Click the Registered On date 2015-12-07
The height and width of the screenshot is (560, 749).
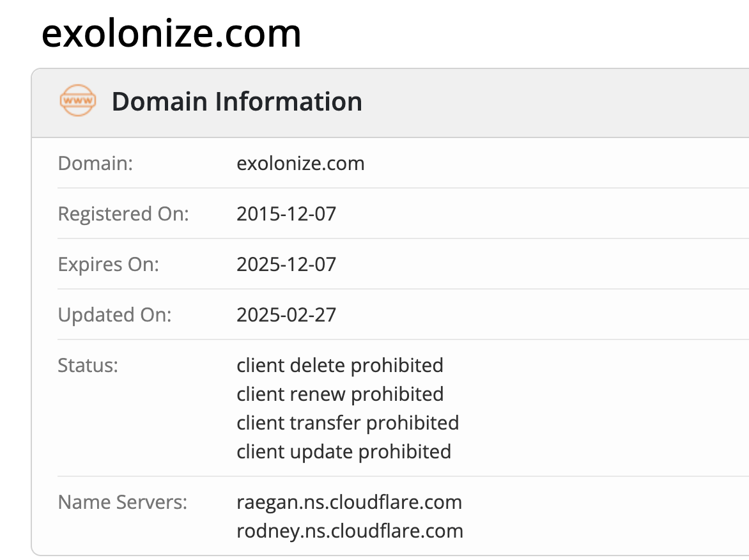coord(286,214)
